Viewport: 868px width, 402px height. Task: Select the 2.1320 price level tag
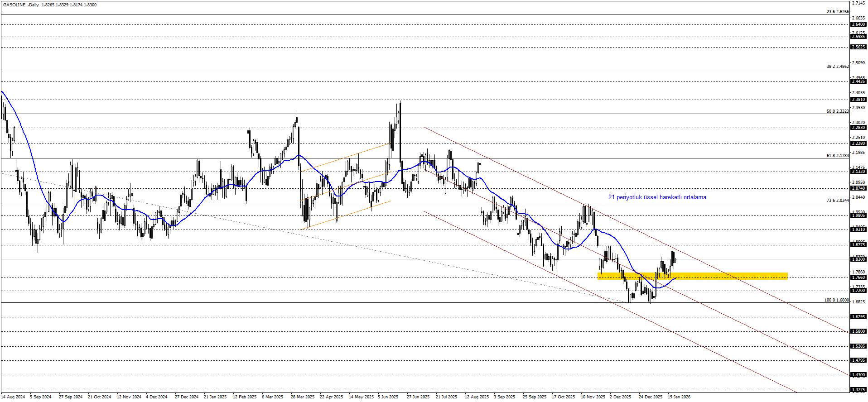tap(858, 172)
